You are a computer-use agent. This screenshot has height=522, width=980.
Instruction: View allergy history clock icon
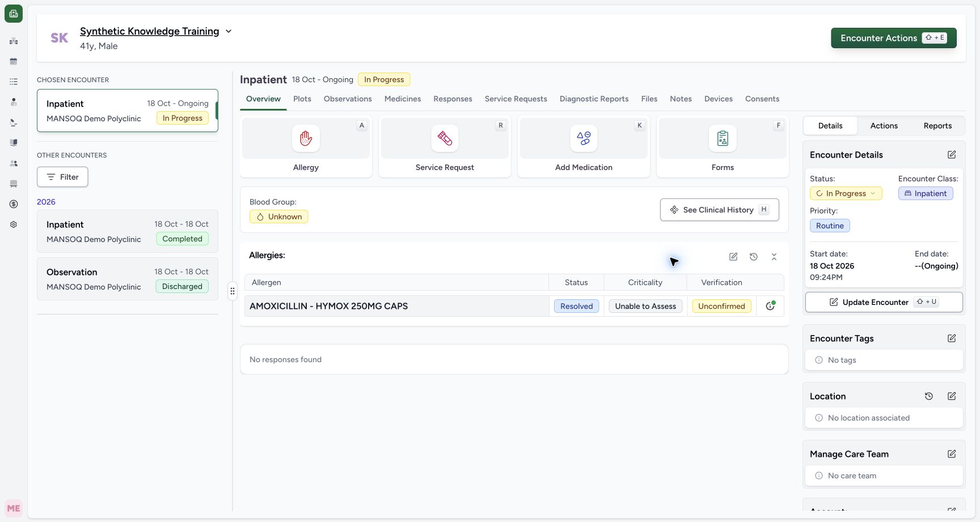754,257
